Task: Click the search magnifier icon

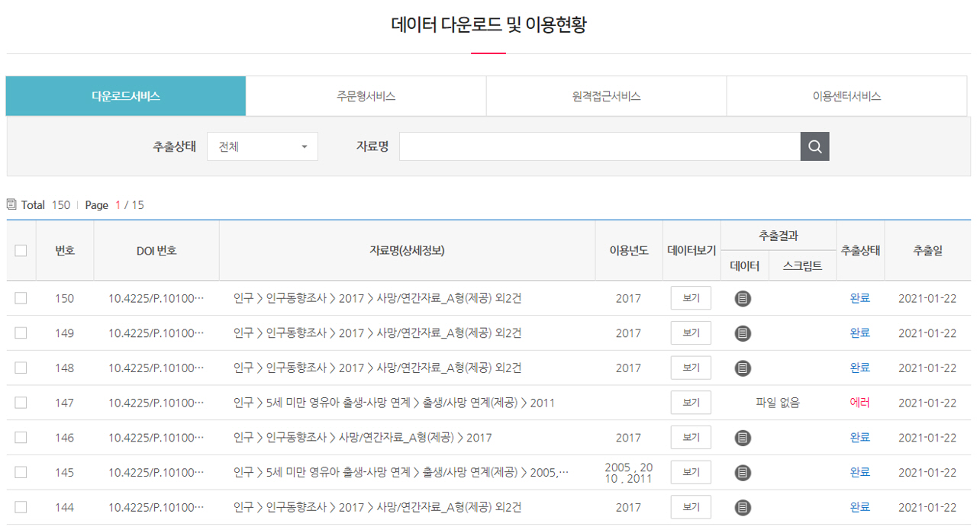Action: tap(814, 146)
